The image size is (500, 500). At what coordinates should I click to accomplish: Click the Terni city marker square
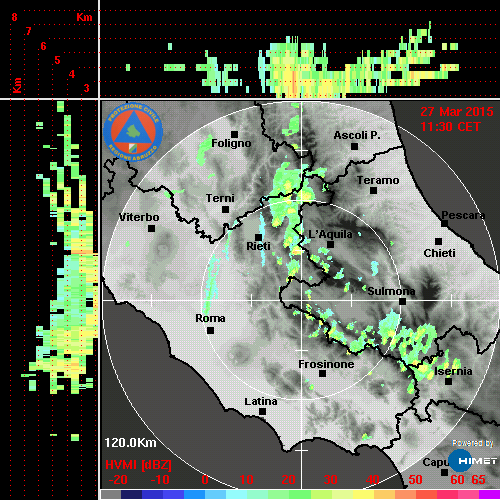(x=226, y=210)
